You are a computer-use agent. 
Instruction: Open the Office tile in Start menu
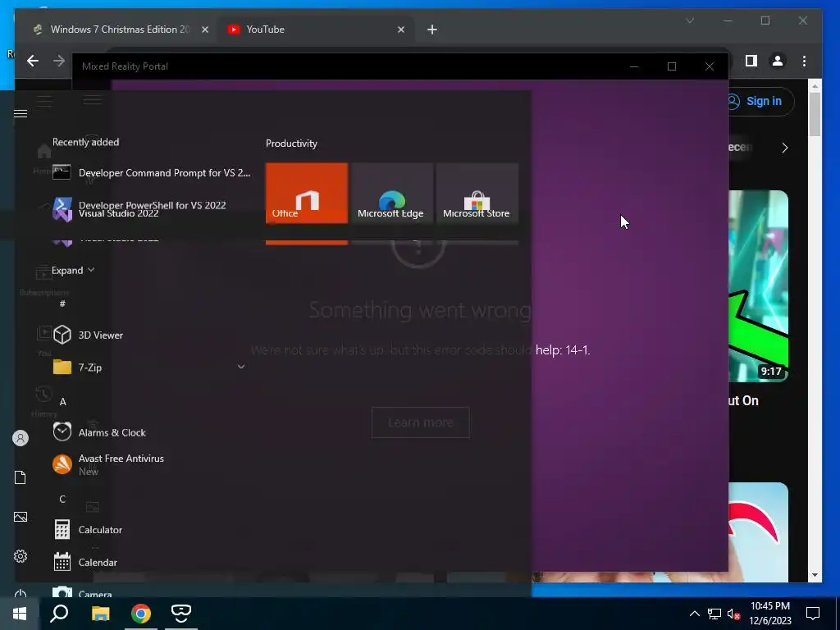tap(307, 193)
